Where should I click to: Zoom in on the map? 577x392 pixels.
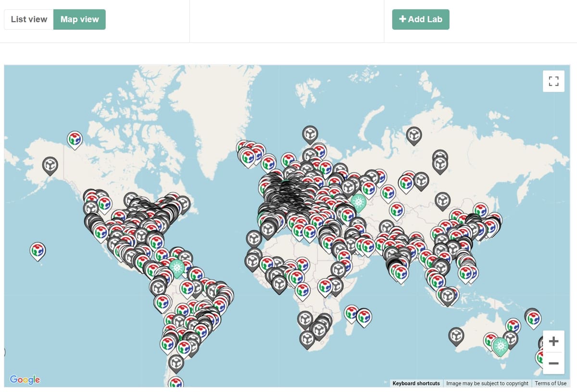pos(553,342)
